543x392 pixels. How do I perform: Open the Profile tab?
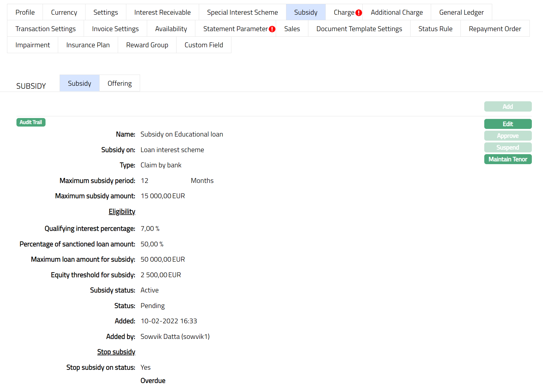point(25,12)
